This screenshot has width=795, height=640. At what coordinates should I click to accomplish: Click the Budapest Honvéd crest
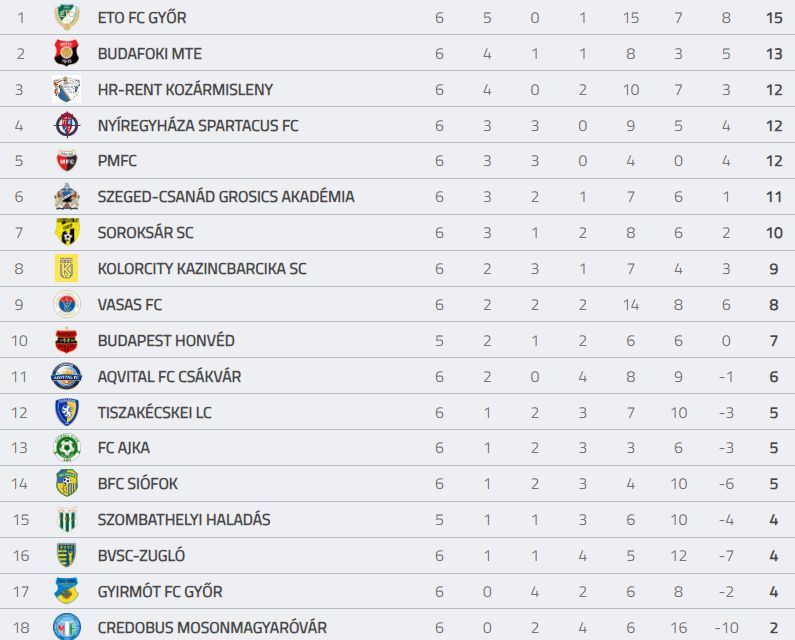[x=66, y=340]
